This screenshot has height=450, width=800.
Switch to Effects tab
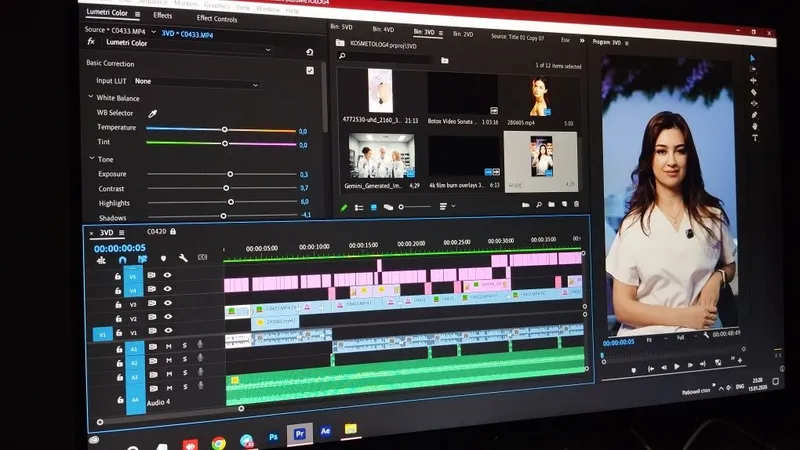click(163, 15)
